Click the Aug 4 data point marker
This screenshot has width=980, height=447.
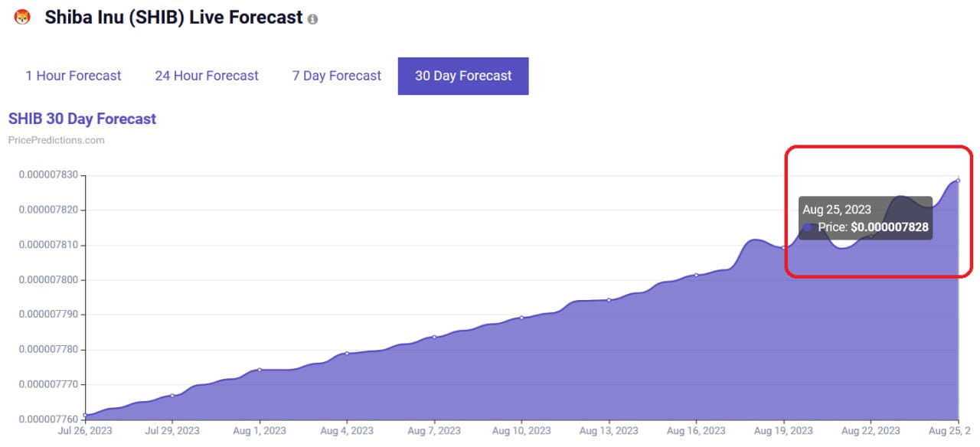[347, 353]
